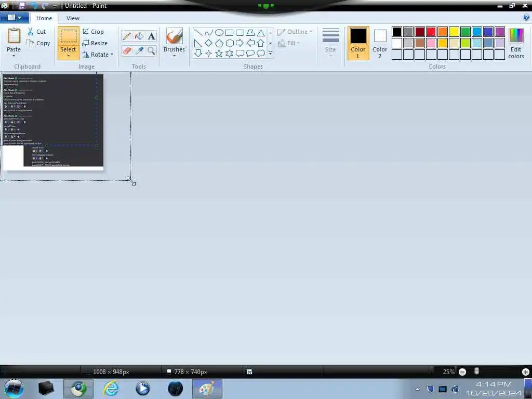Expand the Paste options arrow
This screenshot has width=532, height=399.
pyautogui.click(x=14, y=56)
